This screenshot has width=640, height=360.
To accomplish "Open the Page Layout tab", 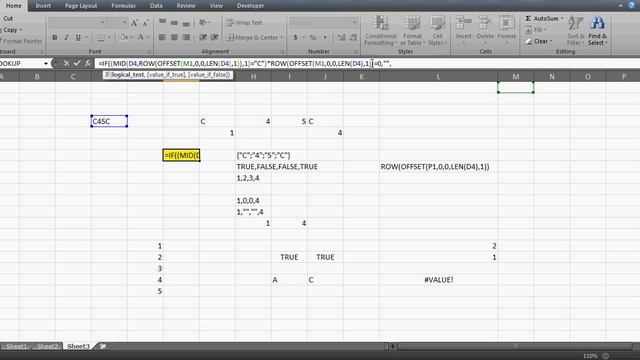I will (81, 6).
